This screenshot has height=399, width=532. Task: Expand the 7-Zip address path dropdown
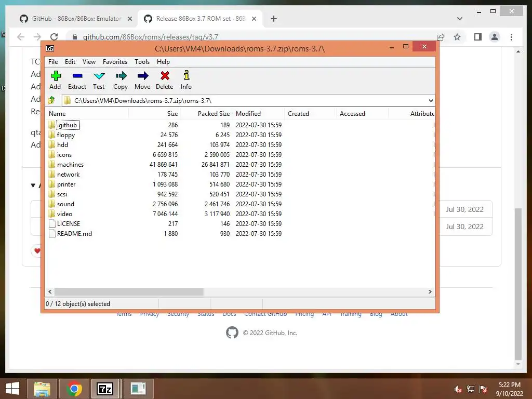coord(431,100)
